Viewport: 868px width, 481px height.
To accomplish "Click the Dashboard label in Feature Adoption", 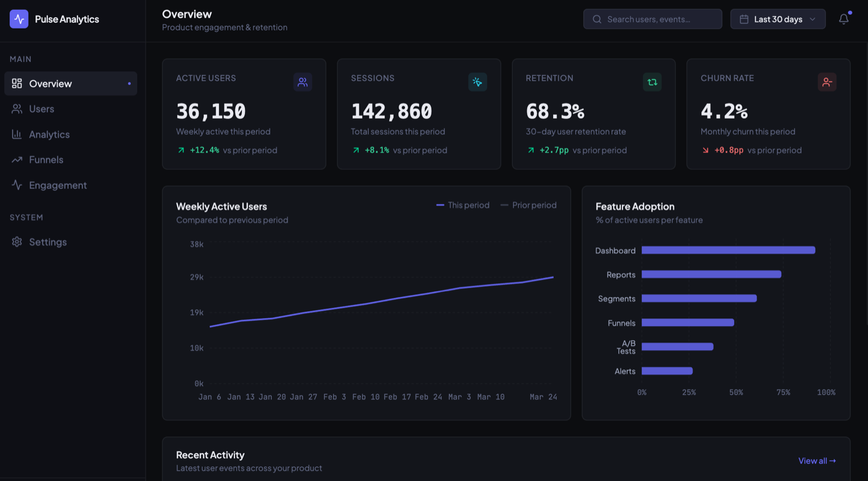I will [x=615, y=250].
